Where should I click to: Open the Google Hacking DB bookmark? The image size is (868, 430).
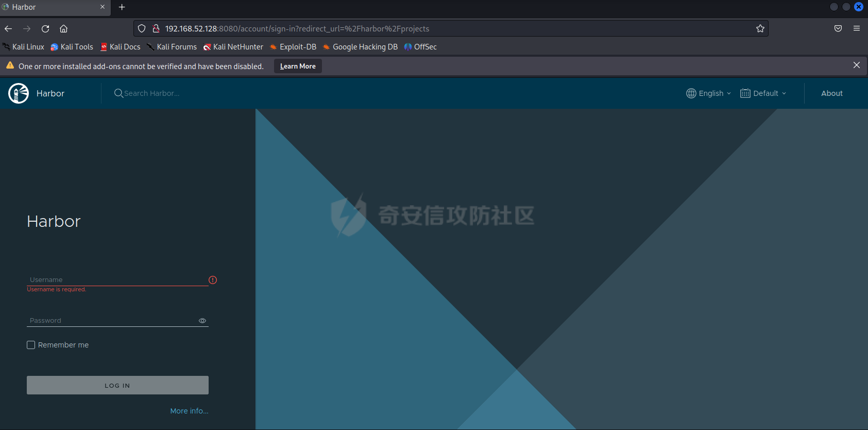(x=361, y=47)
